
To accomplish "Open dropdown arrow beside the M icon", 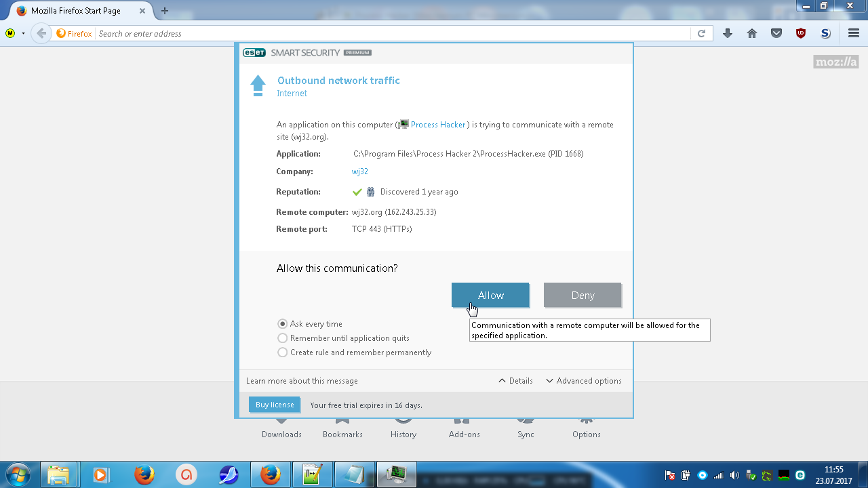I will (x=23, y=33).
